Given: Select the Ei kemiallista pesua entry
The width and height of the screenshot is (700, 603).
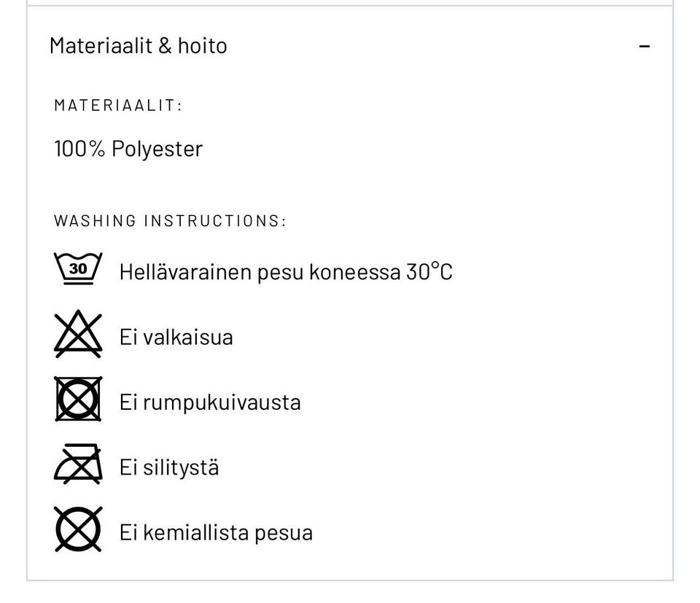Looking at the screenshot, I should pos(216,532).
